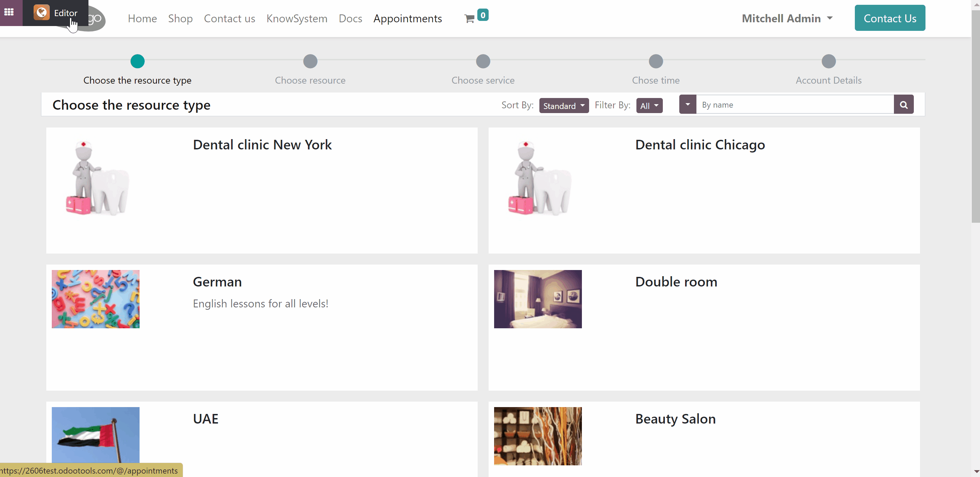Viewport: 980px width, 477px height.
Task: Choose the Double room title
Action: pos(676,282)
